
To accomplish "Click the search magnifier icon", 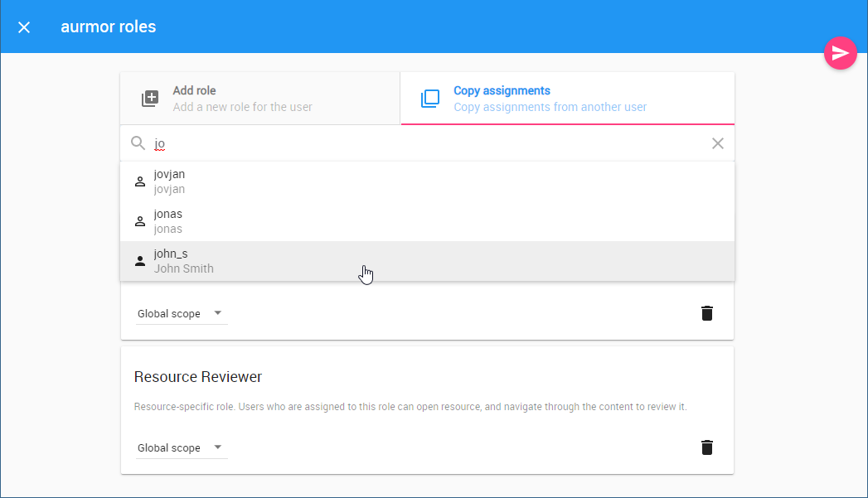I will tap(138, 143).
